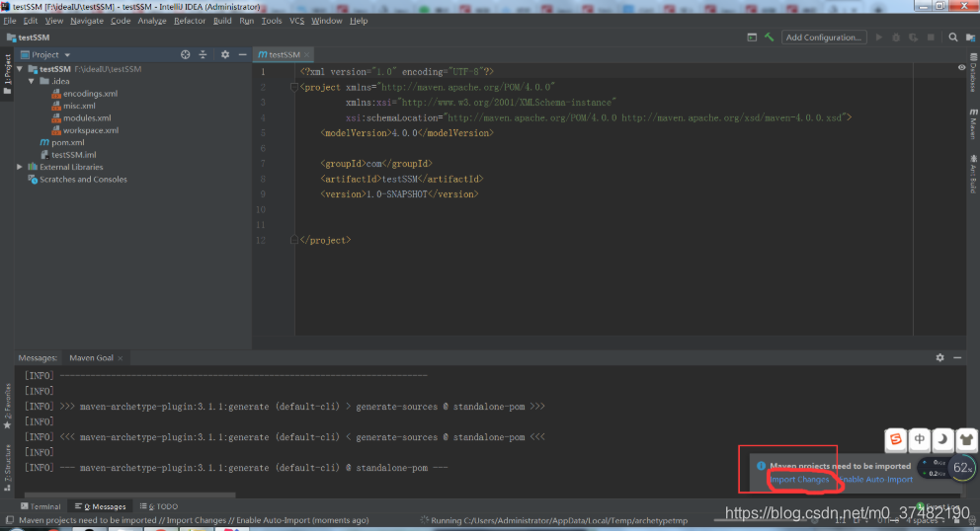Viewport: 980px width, 532px height.
Task: Click the green hammer Build Project icon
Action: pyautogui.click(x=770, y=38)
